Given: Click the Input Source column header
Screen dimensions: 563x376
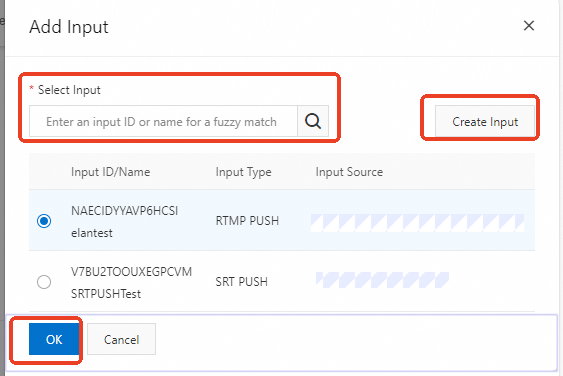Looking at the screenshot, I should (x=349, y=172).
